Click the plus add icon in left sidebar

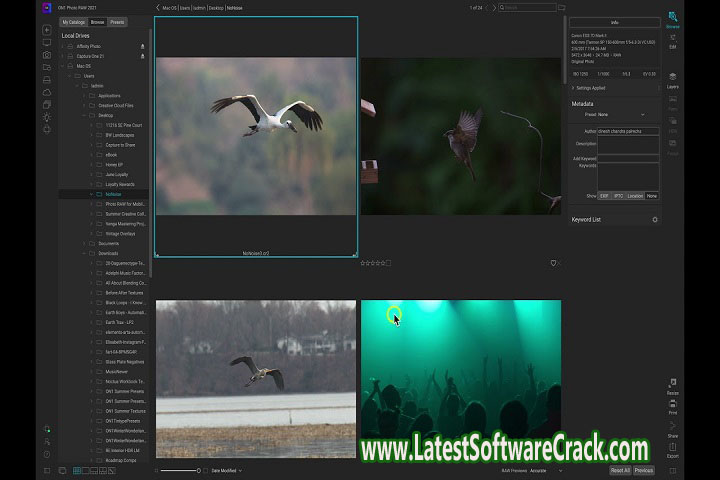pos(47,30)
